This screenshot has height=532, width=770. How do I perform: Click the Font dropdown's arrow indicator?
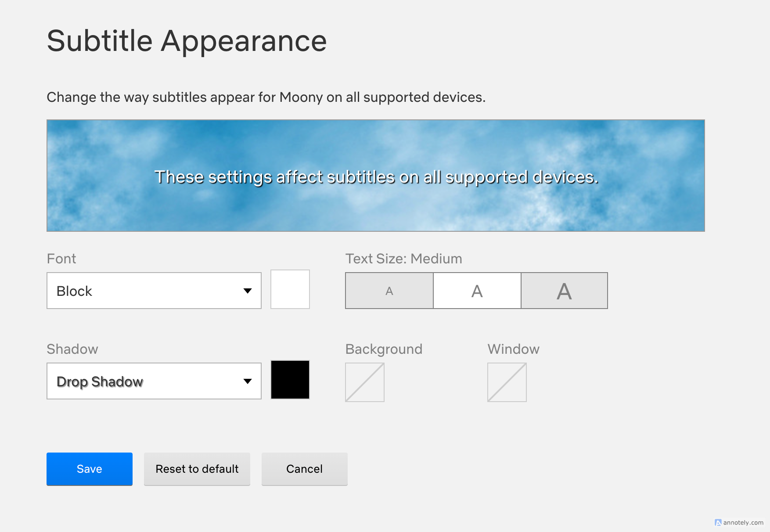coord(248,291)
